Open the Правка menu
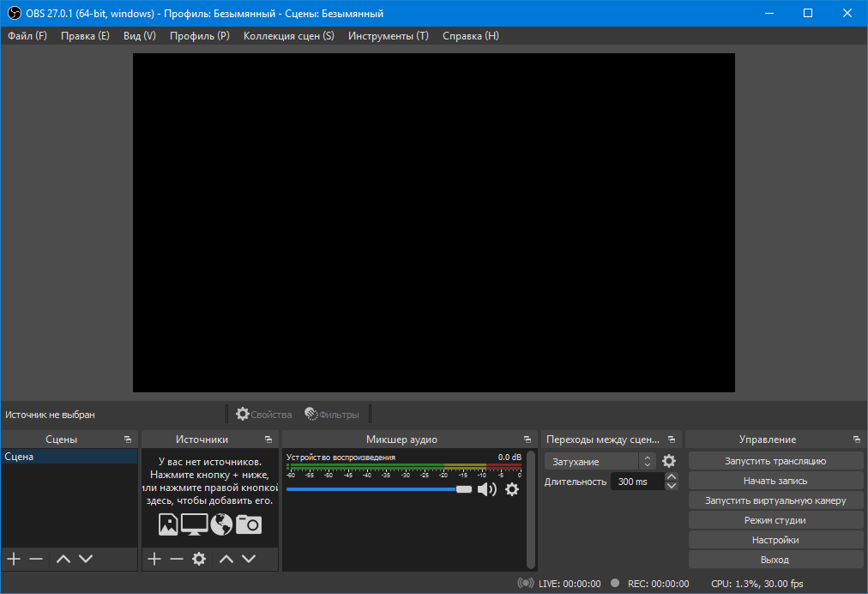The image size is (868, 594). pyautogui.click(x=85, y=36)
